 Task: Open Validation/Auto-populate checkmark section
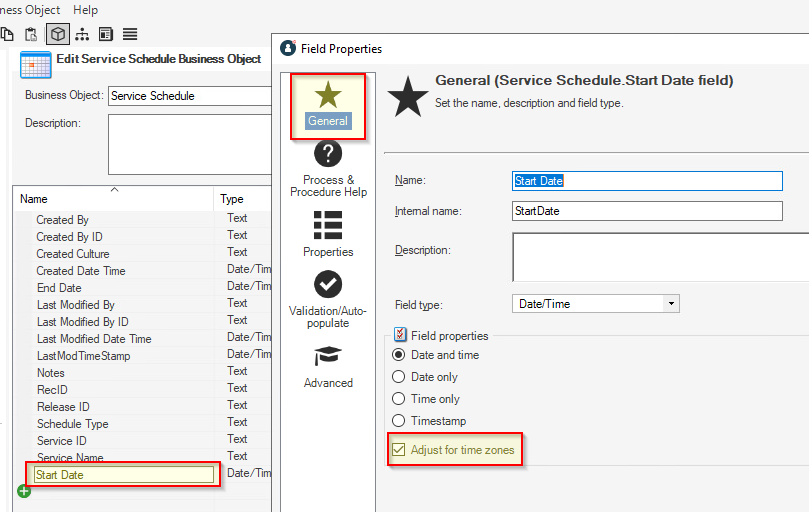328,285
